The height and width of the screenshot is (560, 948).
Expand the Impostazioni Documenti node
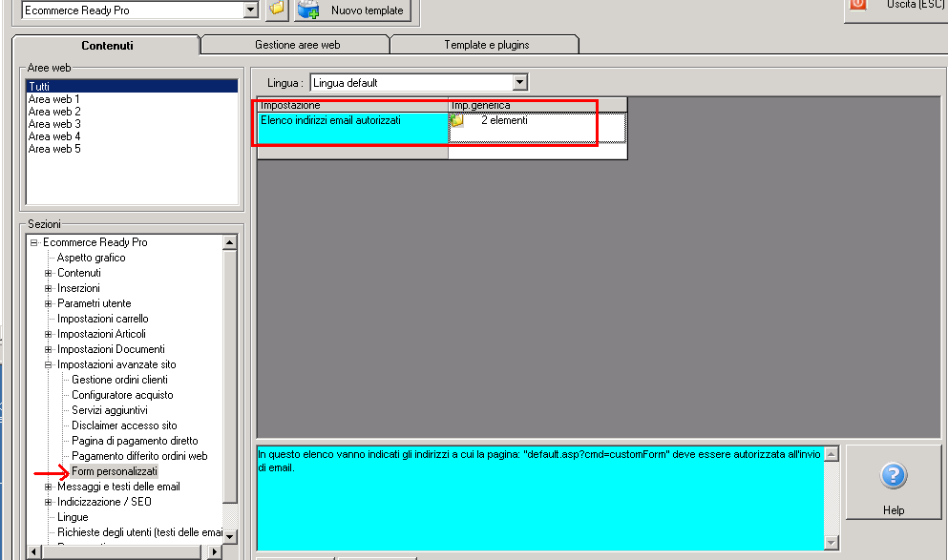tap(49, 349)
